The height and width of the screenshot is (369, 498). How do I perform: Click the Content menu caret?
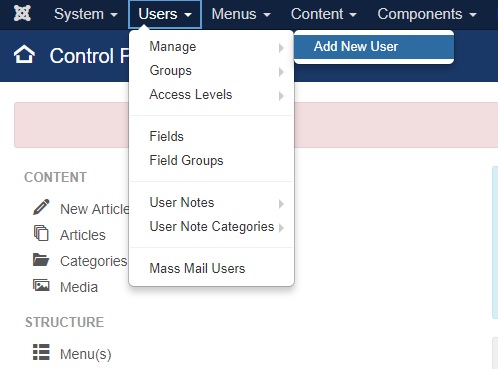click(353, 15)
